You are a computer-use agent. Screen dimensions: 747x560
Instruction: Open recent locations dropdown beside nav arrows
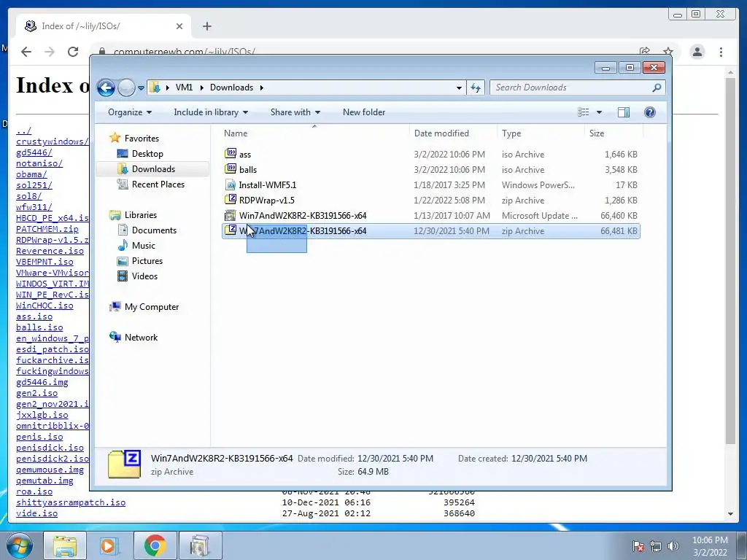click(141, 88)
